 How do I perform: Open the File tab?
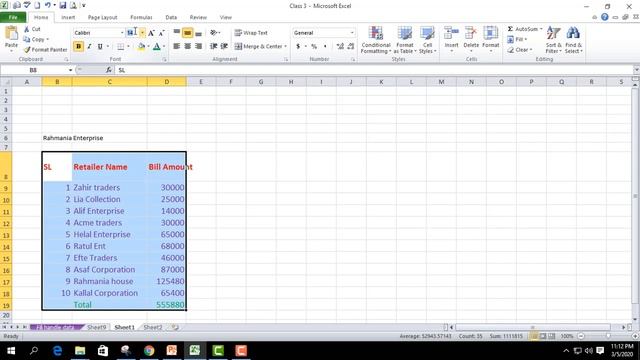[x=13, y=18]
